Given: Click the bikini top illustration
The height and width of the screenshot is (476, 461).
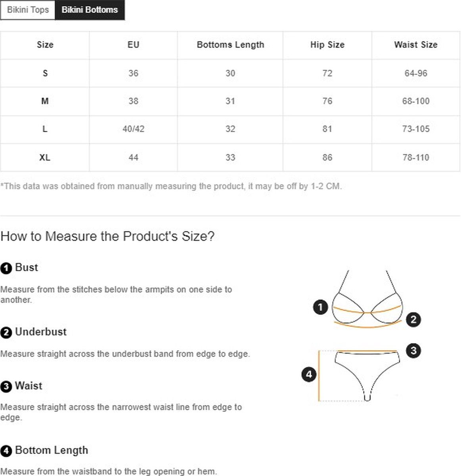Looking at the screenshot, I should 367,299.
